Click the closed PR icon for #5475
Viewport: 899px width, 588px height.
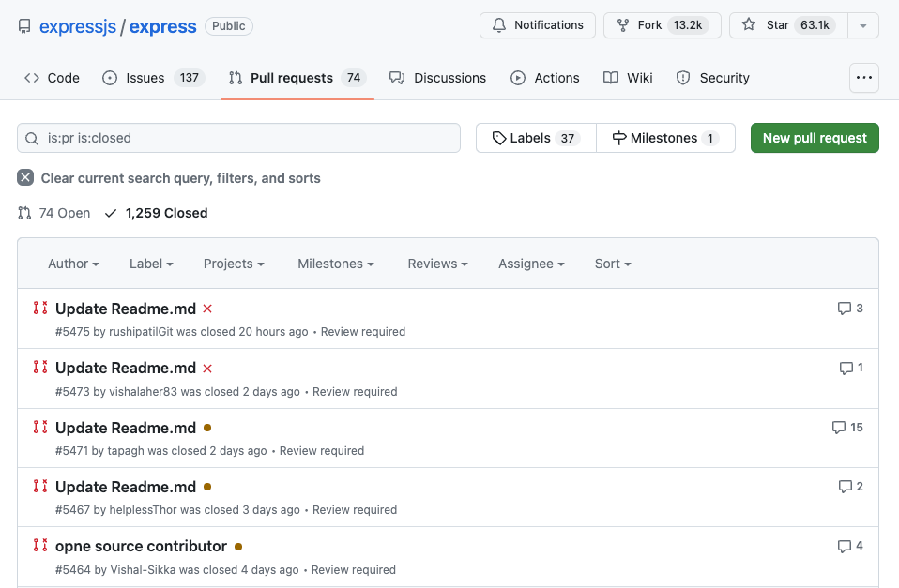tap(40, 309)
